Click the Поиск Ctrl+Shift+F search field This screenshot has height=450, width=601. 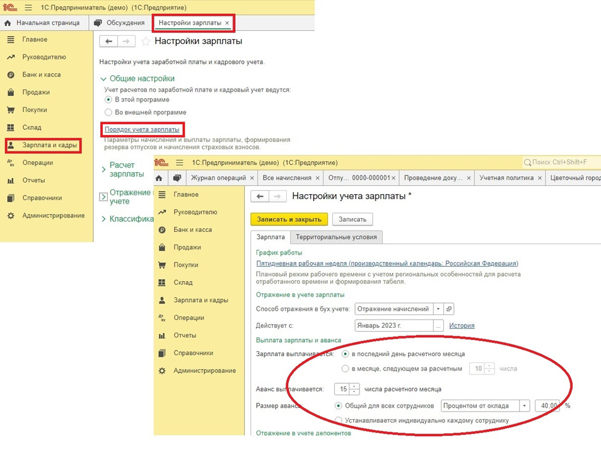(562, 162)
